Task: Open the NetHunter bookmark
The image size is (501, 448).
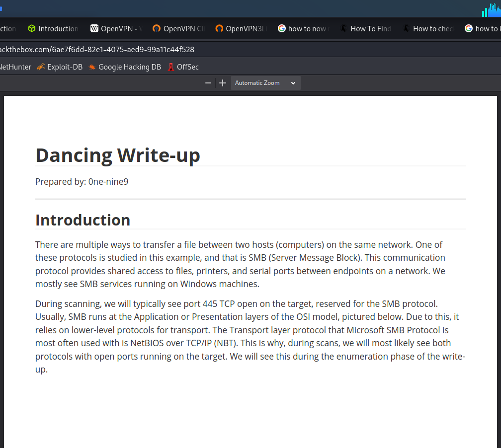Action: point(15,67)
